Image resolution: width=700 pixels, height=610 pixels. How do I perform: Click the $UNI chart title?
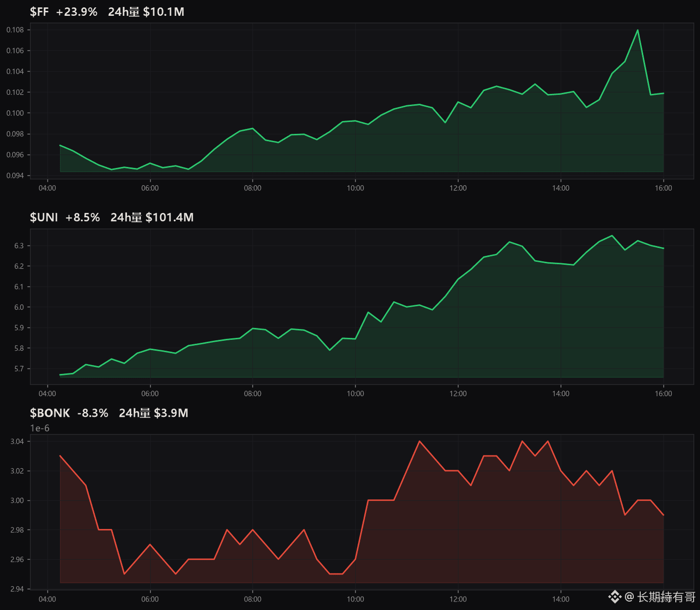tap(44, 217)
